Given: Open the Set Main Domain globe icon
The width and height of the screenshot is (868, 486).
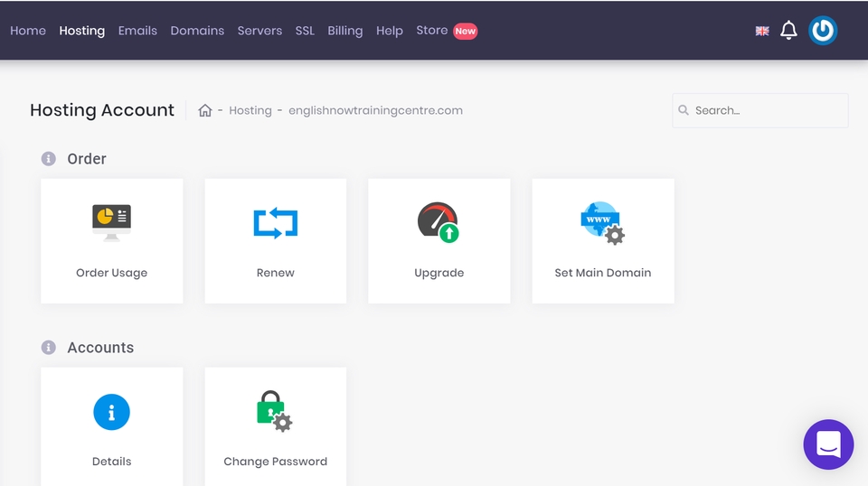Looking at the screenshot, I should pyautogui.click(x=602, y=223).
